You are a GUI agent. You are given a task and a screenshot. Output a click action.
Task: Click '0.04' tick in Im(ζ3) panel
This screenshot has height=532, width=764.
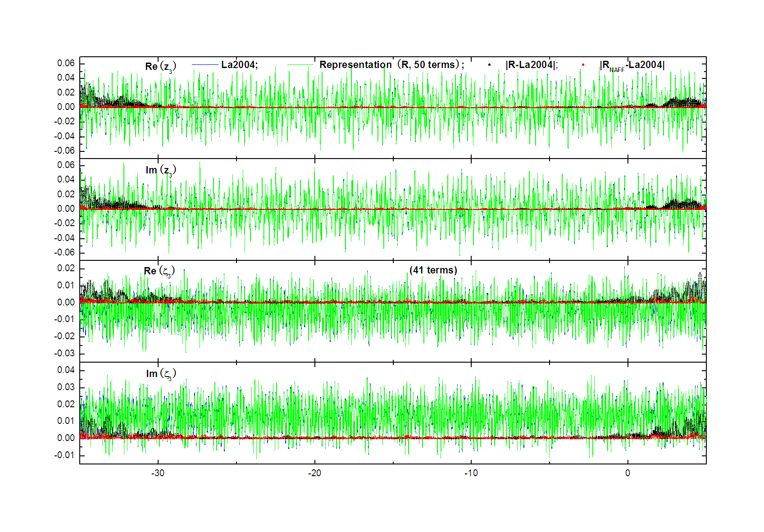[x=66, y=370]
